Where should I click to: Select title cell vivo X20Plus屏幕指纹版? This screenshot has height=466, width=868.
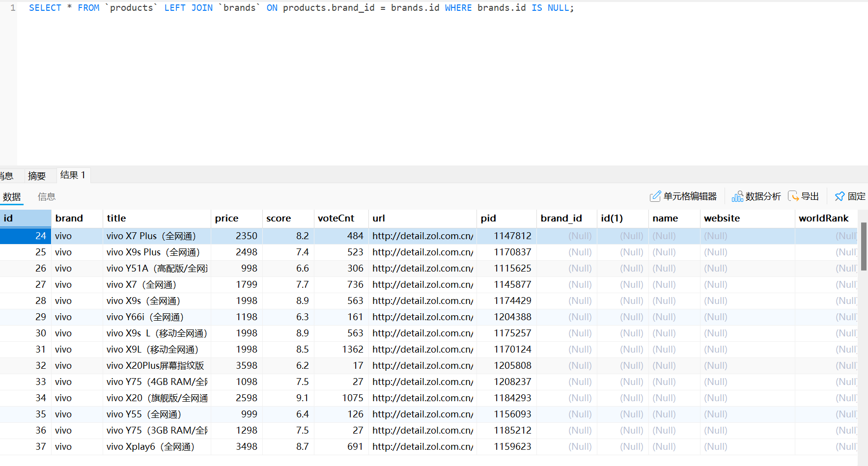[x=155, y=366]
